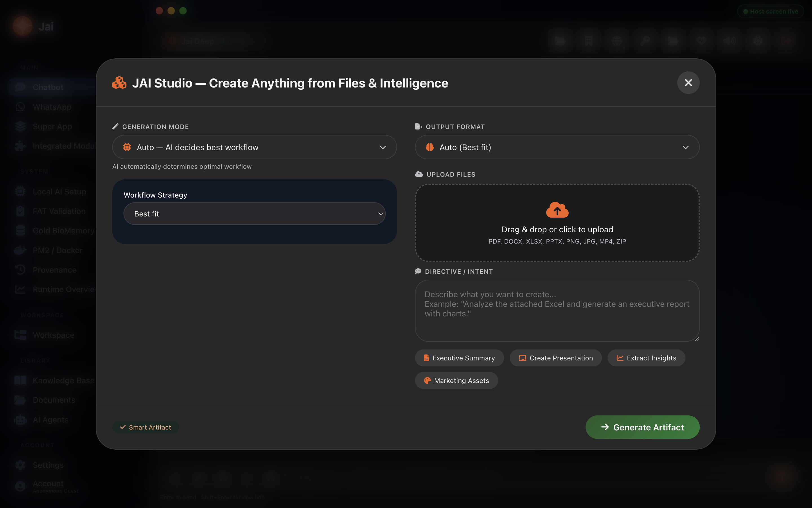Click the drag & drop upload area
Viewport: 812px width, 508px height.
click(557, 223)
